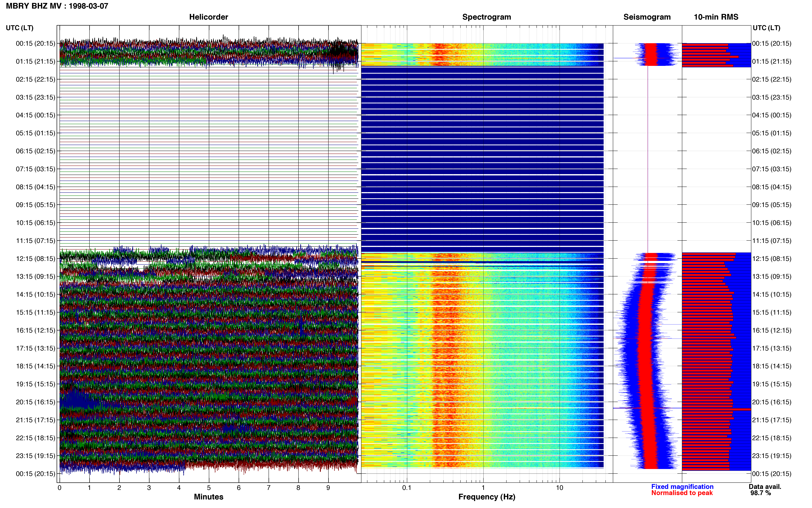The width and height of the screenshot is (812, 508).
Task: Click the title 'MBRY BHZ MV : 1998-03-07'
Action: 57,6
